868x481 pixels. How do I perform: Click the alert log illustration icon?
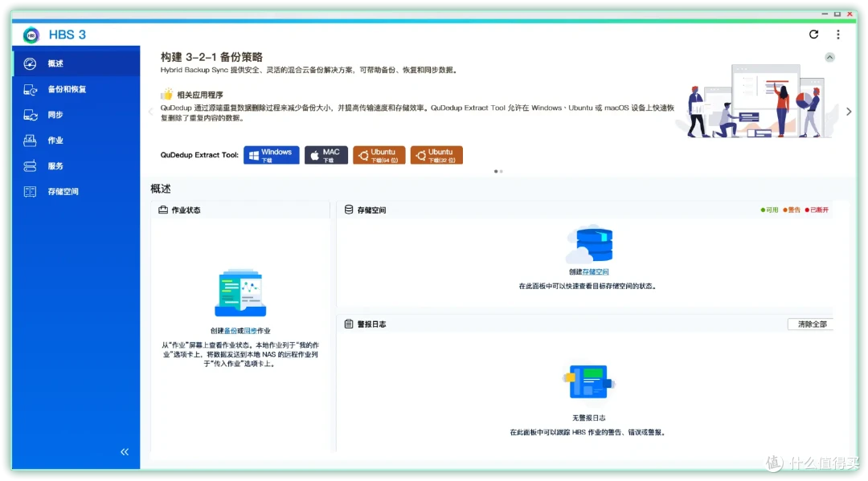click(589, 381)
